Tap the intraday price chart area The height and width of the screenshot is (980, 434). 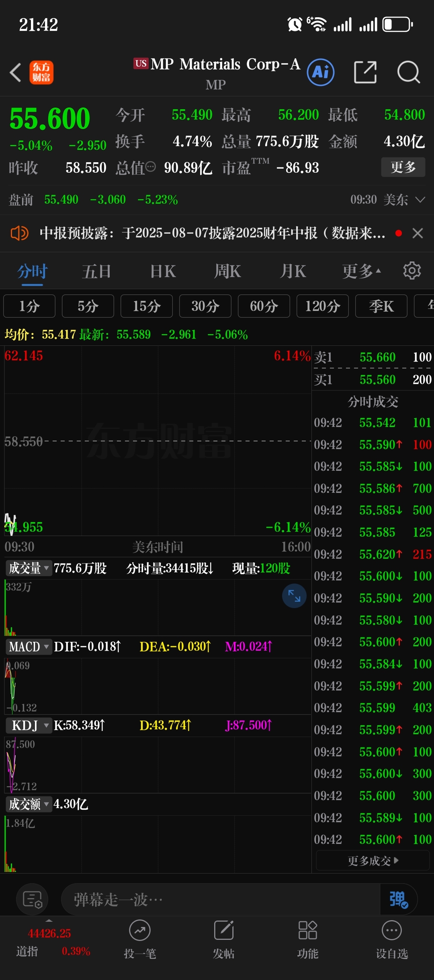(158, 441)
